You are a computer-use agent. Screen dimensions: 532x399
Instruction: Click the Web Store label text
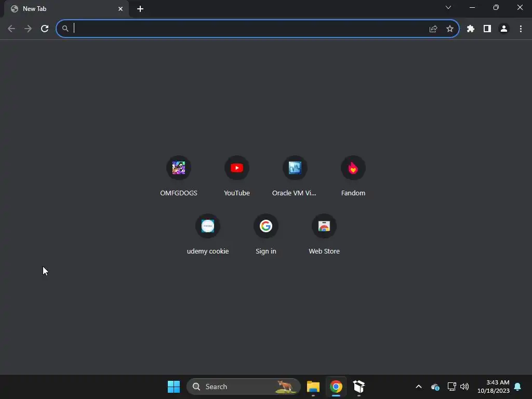[x=324, y=251]
